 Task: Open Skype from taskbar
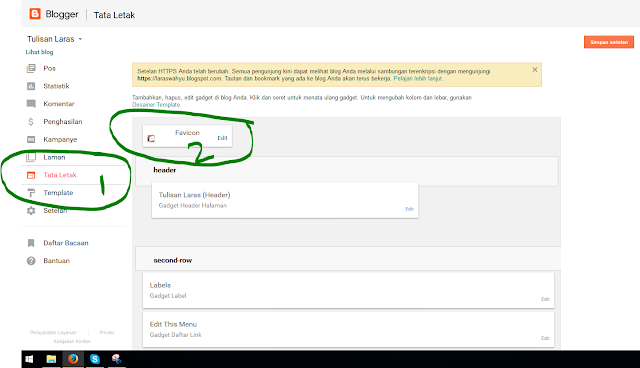(95, 359)
